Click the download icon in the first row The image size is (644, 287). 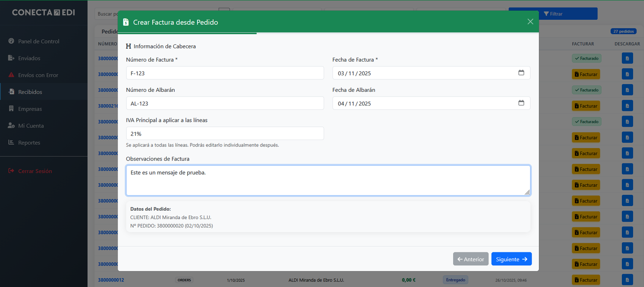627,58
